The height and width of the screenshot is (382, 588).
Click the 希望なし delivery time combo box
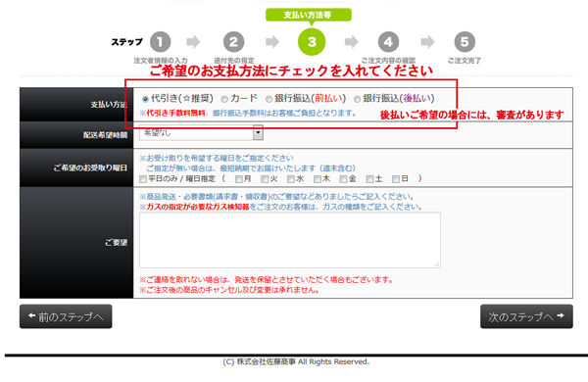[201, 132]
